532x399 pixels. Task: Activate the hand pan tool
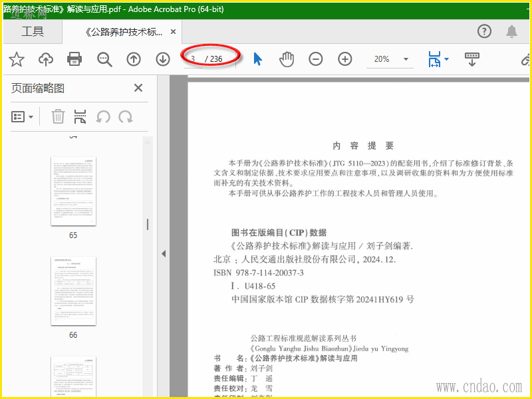[287, 59]
